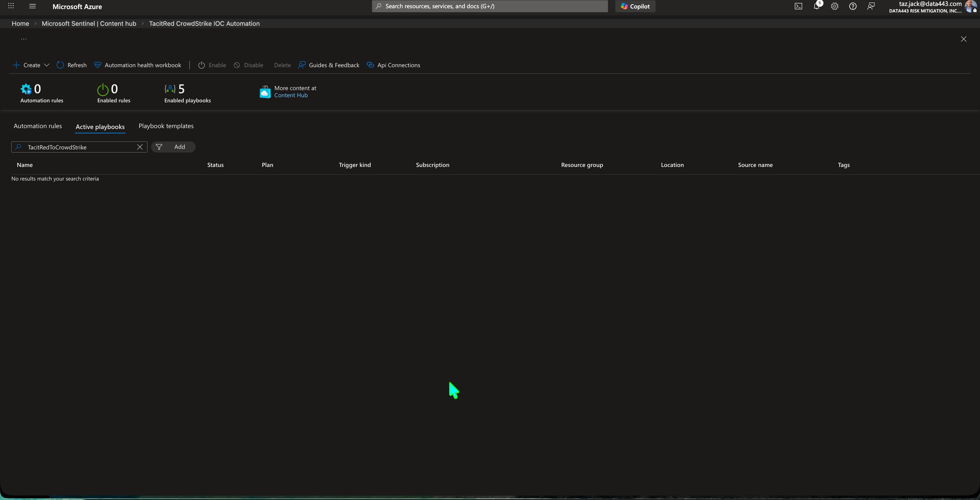Open Cloud Shell from the top bar

(798, 6)
